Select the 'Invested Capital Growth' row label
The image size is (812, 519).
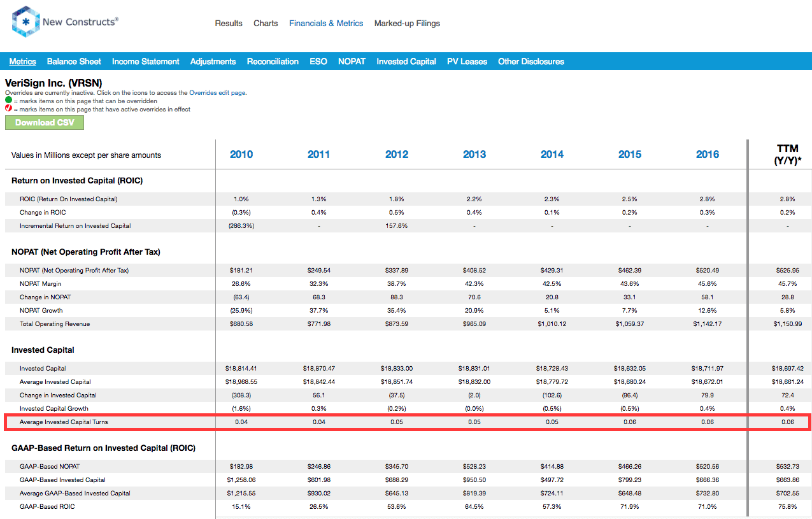[54, 409]
